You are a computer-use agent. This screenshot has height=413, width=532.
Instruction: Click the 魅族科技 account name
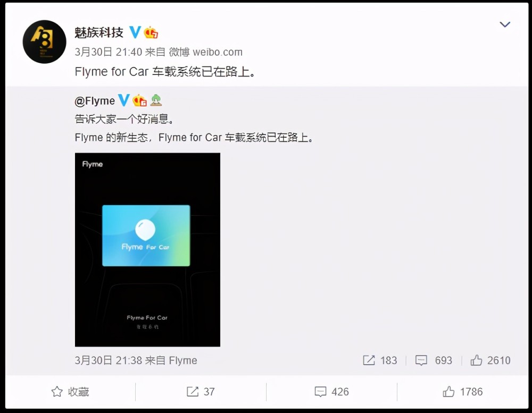(99, 32)
